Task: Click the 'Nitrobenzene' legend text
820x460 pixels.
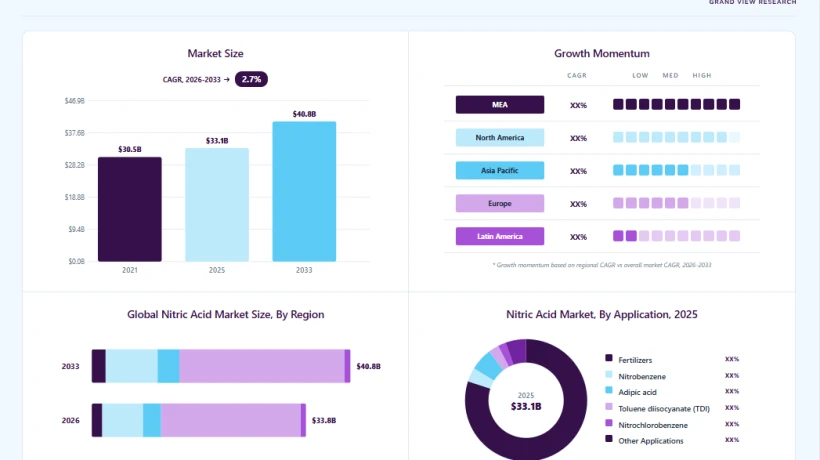Action: (642, 376)
